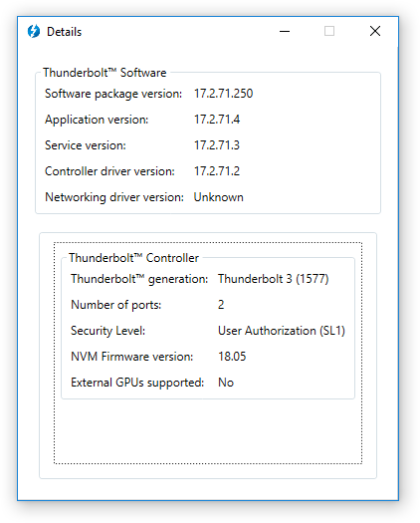Screen dimensions: 420x523
Task: Click the Thunderbolt 3 (1577) generation value
Action: pos(274,279)
